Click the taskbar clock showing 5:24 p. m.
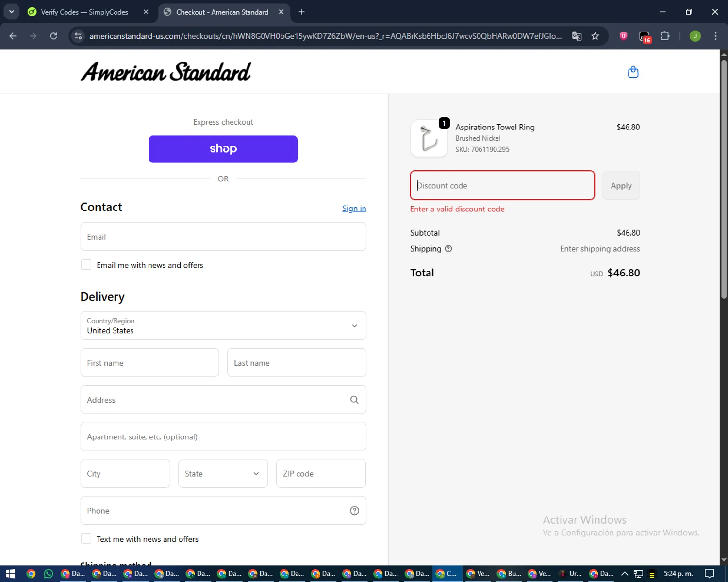This screenshot has height=582, width=728. click(x=678, y=574)
